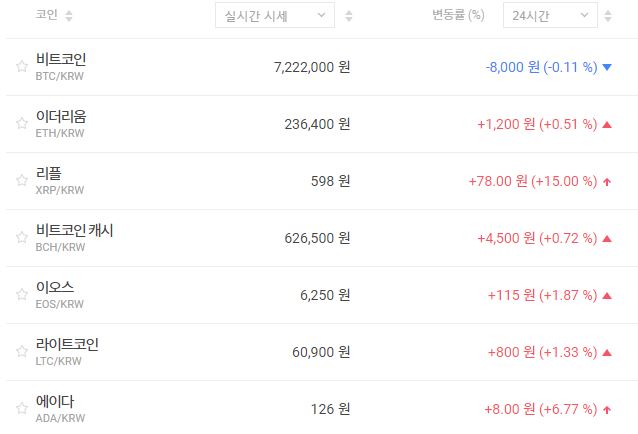This screenshot has height=434, width=638.
Task: Click the red up-arrow on 리플 change
Action: (x=607, y=182)
